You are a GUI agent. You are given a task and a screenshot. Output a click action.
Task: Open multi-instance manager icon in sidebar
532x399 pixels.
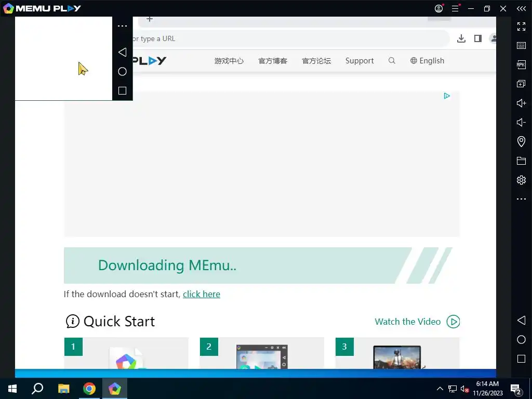[521, 84]
